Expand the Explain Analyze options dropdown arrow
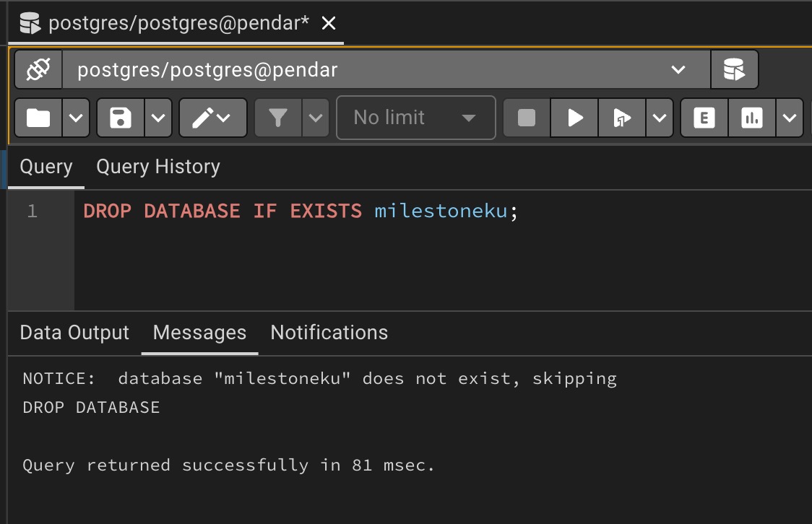Screen dimensions: 812x524 coord(789,118)
